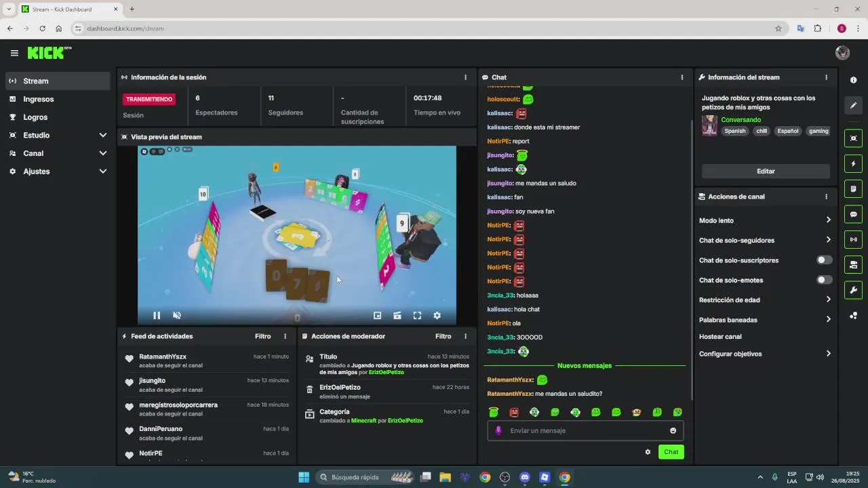Viewport: 868px width, 488px height.
Task: Unmute the stream preview audio
Action: pyautogui.click(x=177, y=315)
